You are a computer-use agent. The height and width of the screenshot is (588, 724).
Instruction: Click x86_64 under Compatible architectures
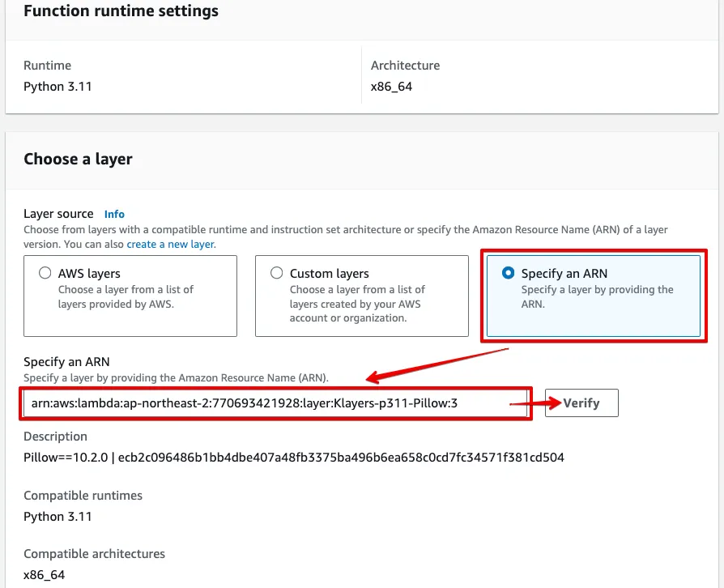[x=44, y=575]
